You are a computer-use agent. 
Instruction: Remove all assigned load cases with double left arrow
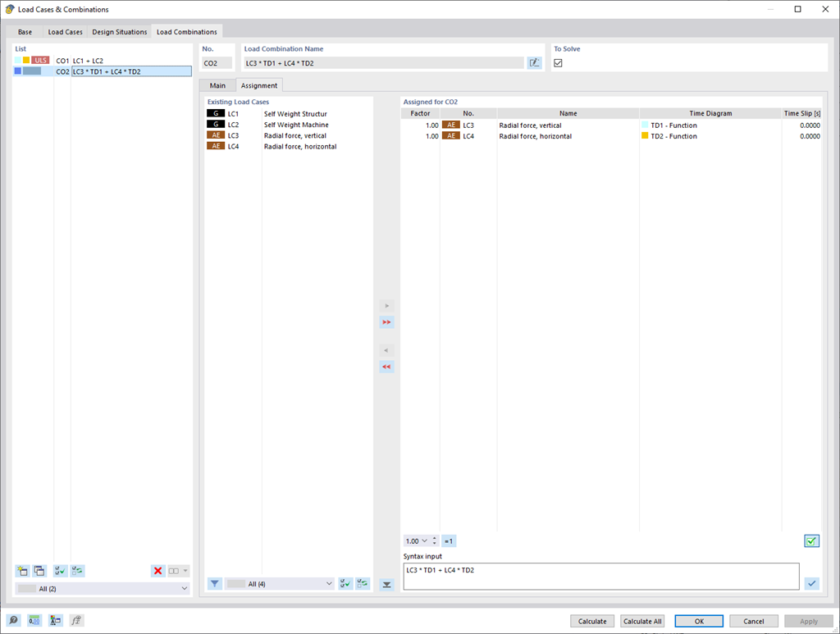pos(386,367)
